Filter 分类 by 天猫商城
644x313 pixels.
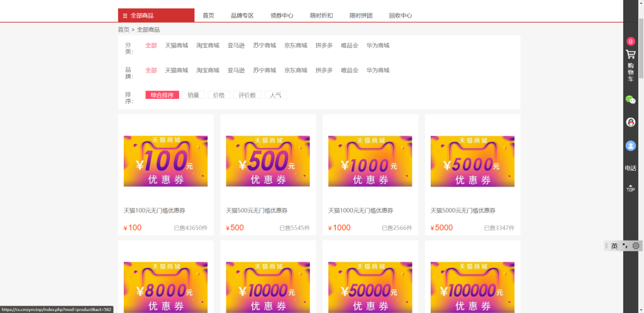[177, 45]
